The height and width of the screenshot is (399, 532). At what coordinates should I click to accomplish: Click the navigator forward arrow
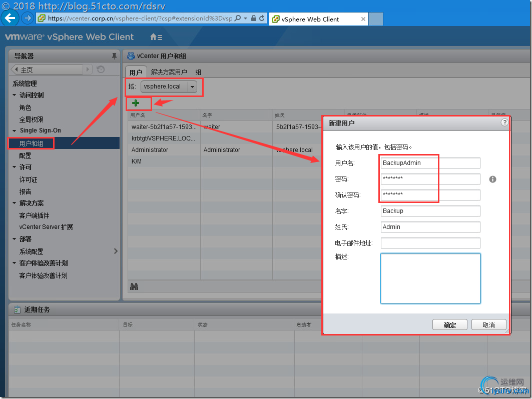point(88,69)
